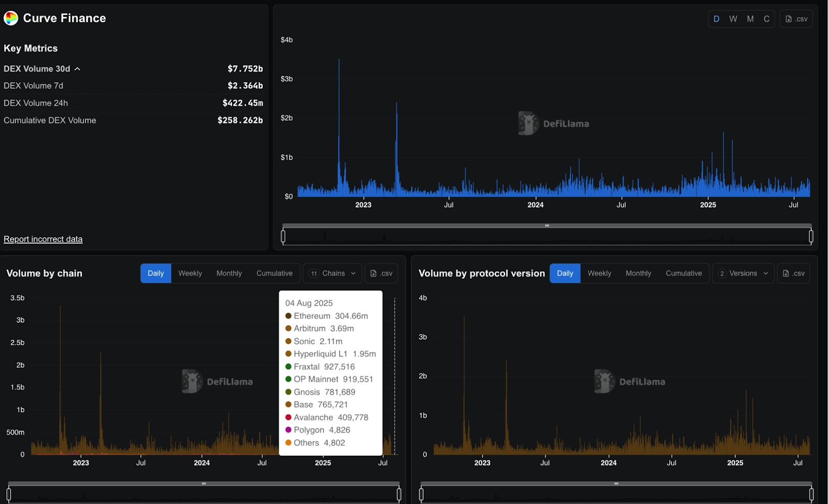Click right range handle under Volume by chain
Screen dimensions: 829x504
coord(399,494)
